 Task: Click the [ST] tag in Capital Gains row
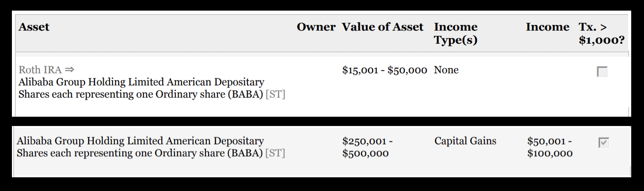click(x=275, y=153)
